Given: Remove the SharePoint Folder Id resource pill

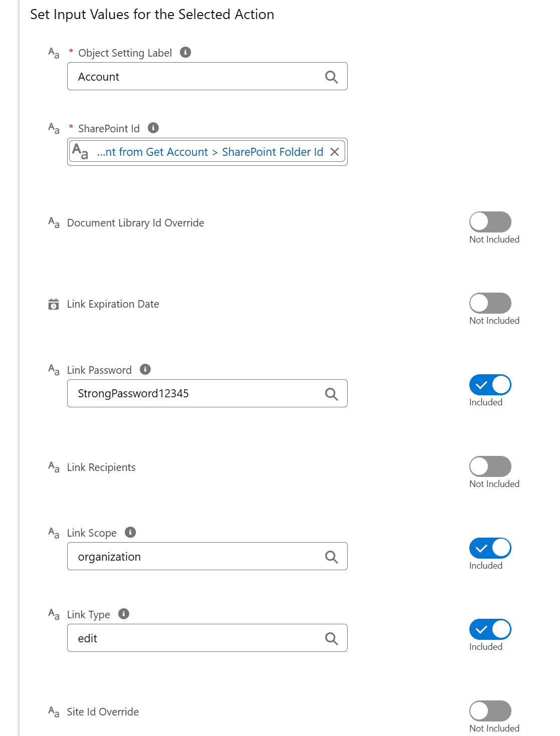Looking at the screenshot, I should click(x=335, y=151).
